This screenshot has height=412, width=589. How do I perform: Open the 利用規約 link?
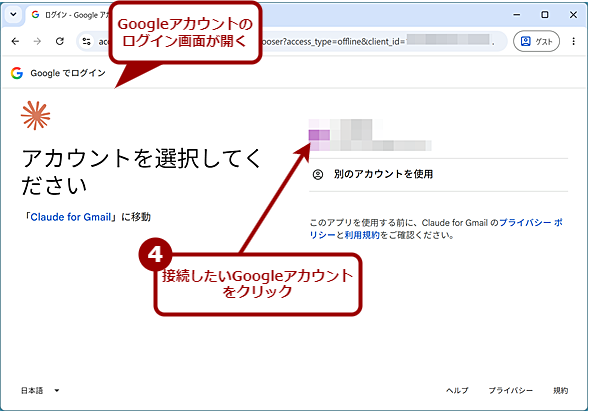(x=362, y=235)
